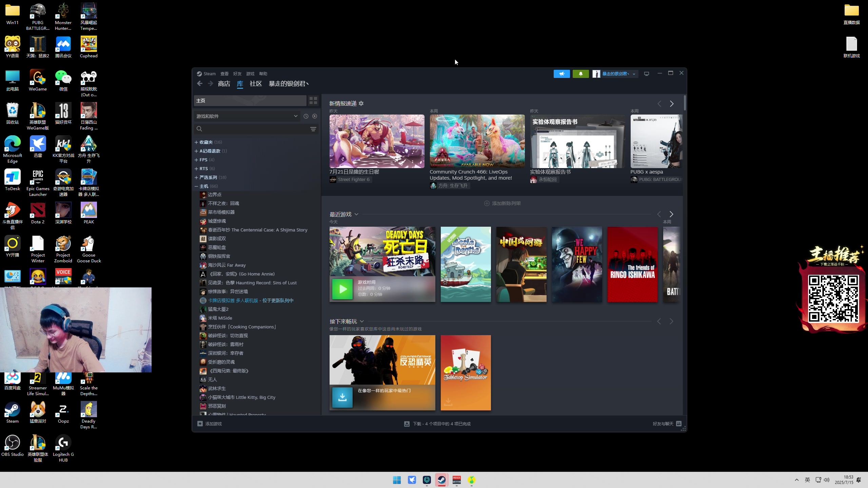Viewport: 868px width, 488px height.
Task: Open the Dota 2 desktop shortcut
Action: [x=38, y=213]
